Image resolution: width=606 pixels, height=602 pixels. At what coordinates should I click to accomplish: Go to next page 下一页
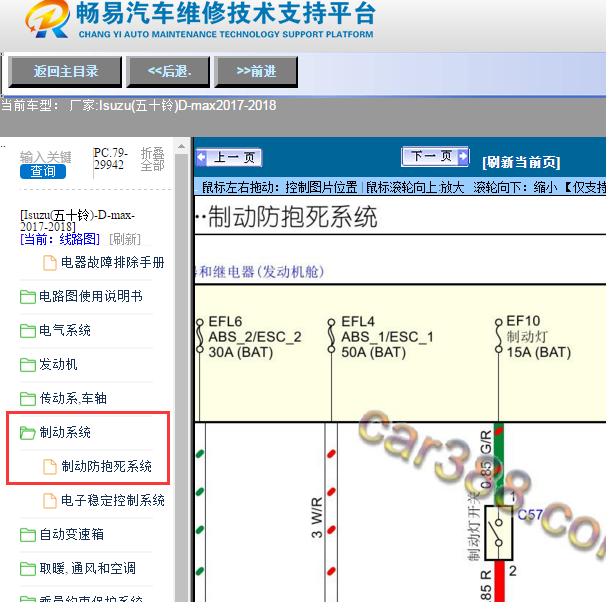[435, 156]
